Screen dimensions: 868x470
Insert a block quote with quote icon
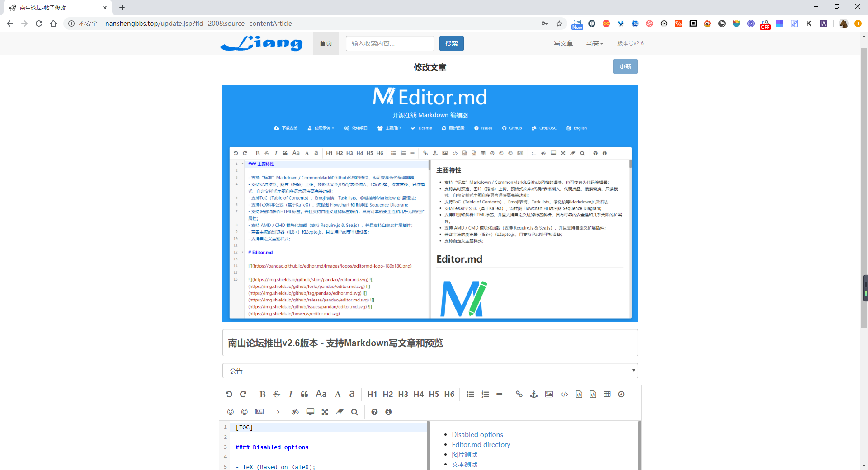click(x=305, y=394)
